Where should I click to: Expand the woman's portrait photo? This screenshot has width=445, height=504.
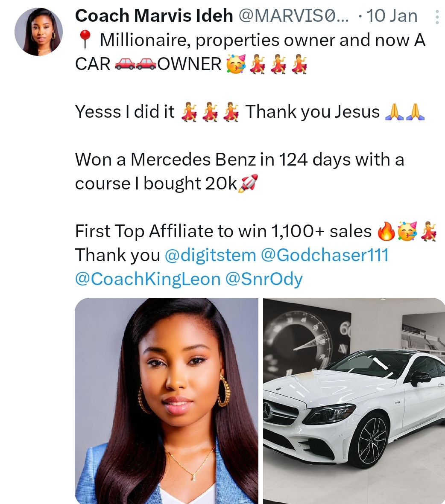coord(167,401)
